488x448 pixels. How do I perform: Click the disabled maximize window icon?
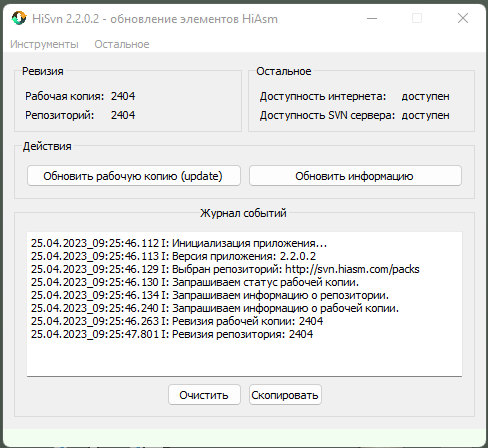(x=417, y=18)
